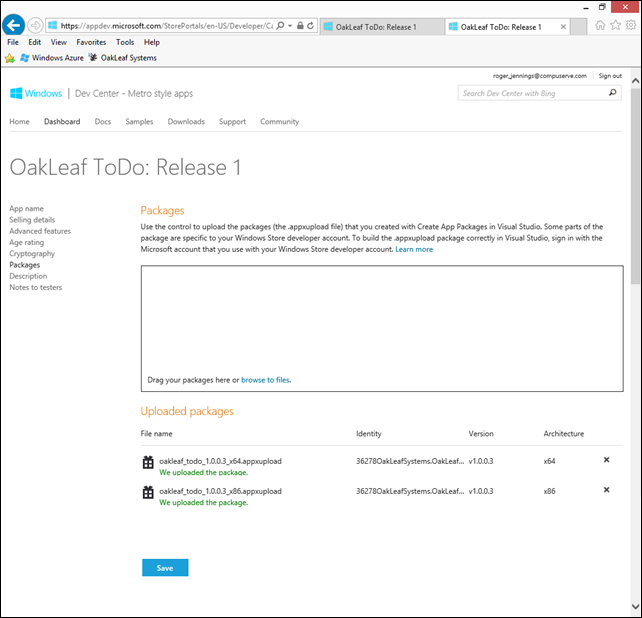Go to browser Home icon
Screen dimensions: 642x618
[x=600, y=25]
